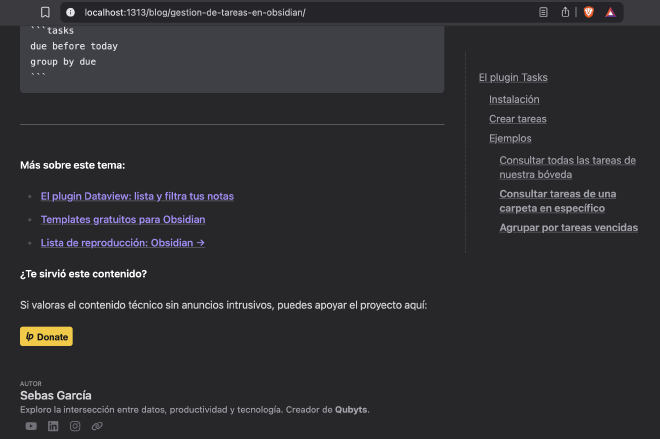Jump to 'Ejemplos' section in contents
660x439 pixels.
[x=510, y=138]
